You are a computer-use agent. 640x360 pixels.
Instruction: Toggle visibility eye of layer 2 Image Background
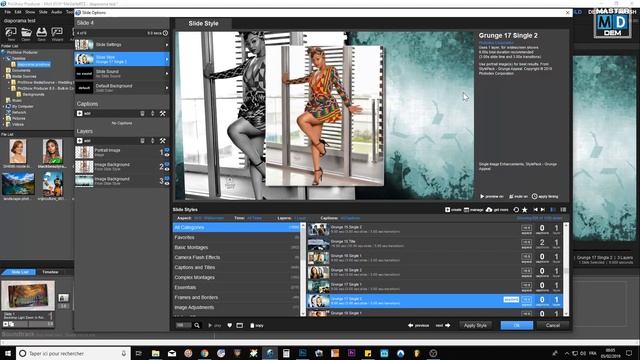click(x=167, y=169)
